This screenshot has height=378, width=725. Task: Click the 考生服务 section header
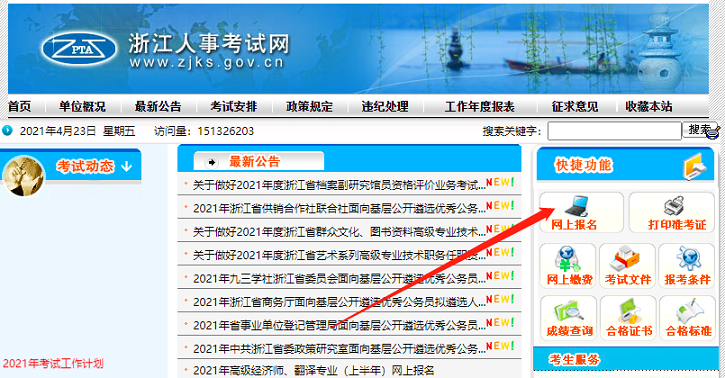[574, 360]
